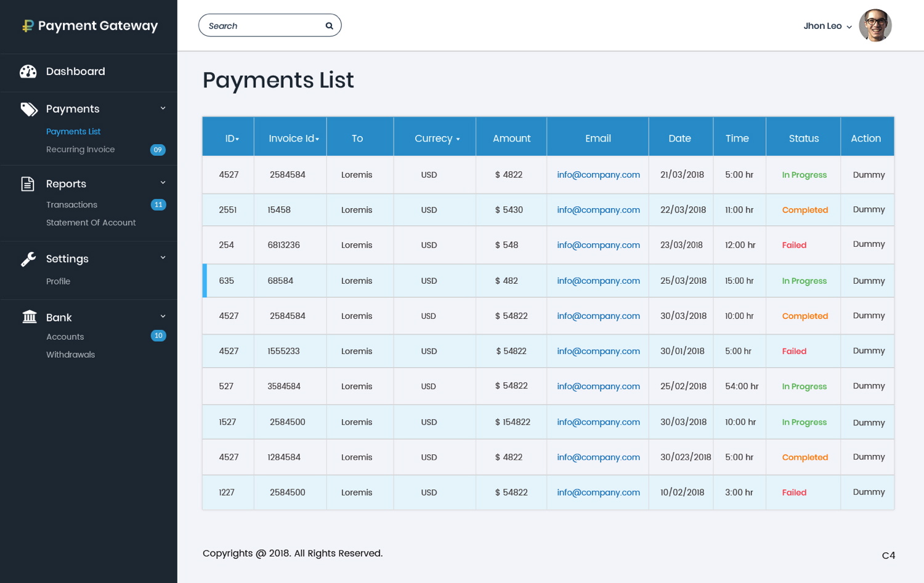Click the Reports document icon
This screenshot has height=583, width=924.
[28, 183]
